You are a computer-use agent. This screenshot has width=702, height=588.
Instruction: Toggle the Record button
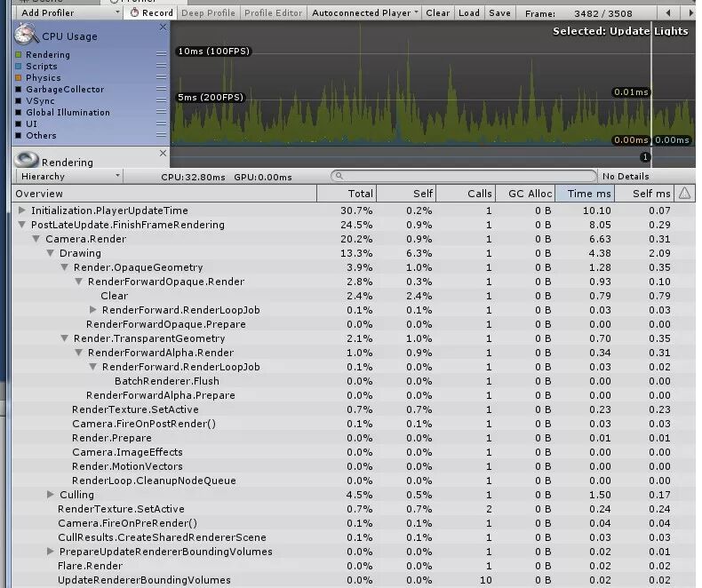pyautogui.click(x=151, y=13)
